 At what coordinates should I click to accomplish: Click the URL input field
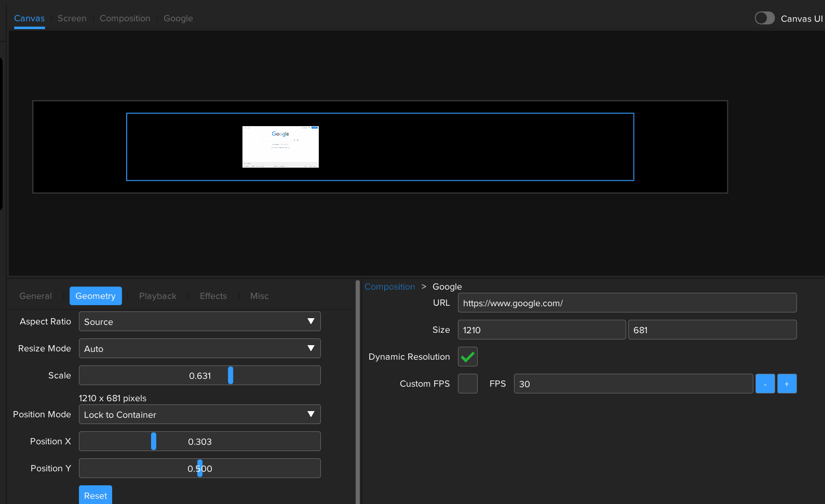(x=627, y=303)
